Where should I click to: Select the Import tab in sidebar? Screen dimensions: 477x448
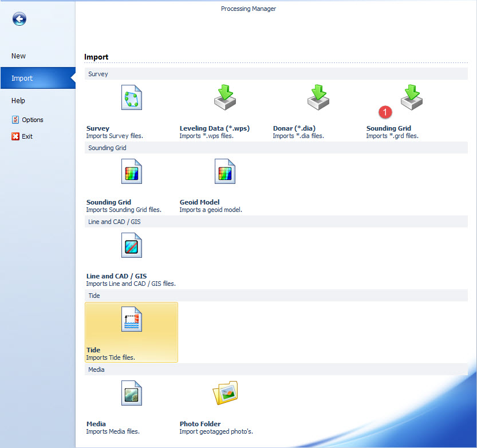[x=22, y=78]
